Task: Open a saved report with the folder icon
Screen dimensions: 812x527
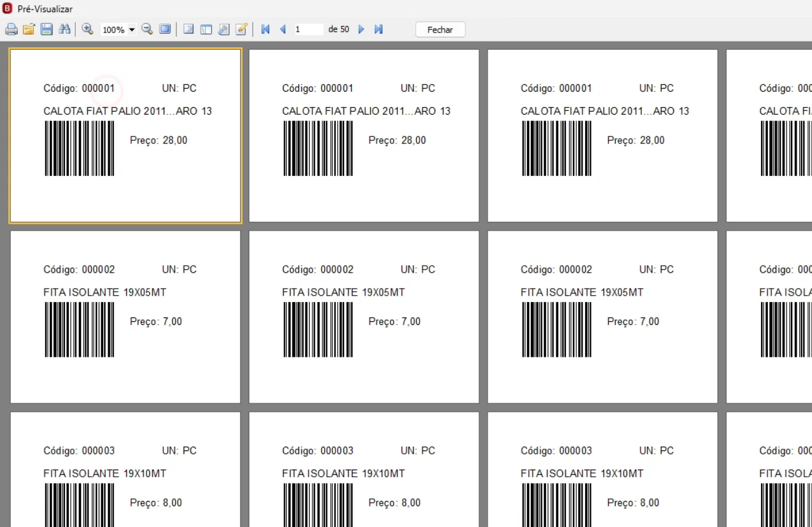Action: pyautogui.click(x=29, y=29)
